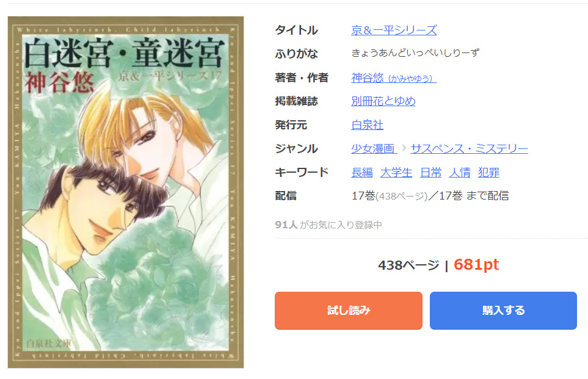
Task: Select the 長編 keyword tag
Action: coord(362,172)
